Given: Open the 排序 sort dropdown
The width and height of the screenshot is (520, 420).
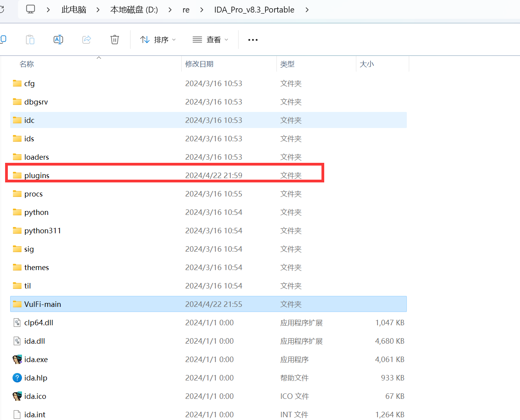Looking at the screenshot, I should 158,40.
